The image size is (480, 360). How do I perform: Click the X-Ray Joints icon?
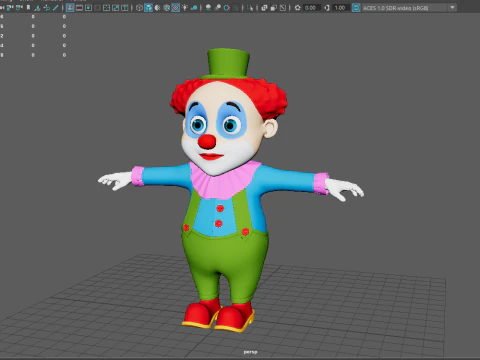point(283,8)
